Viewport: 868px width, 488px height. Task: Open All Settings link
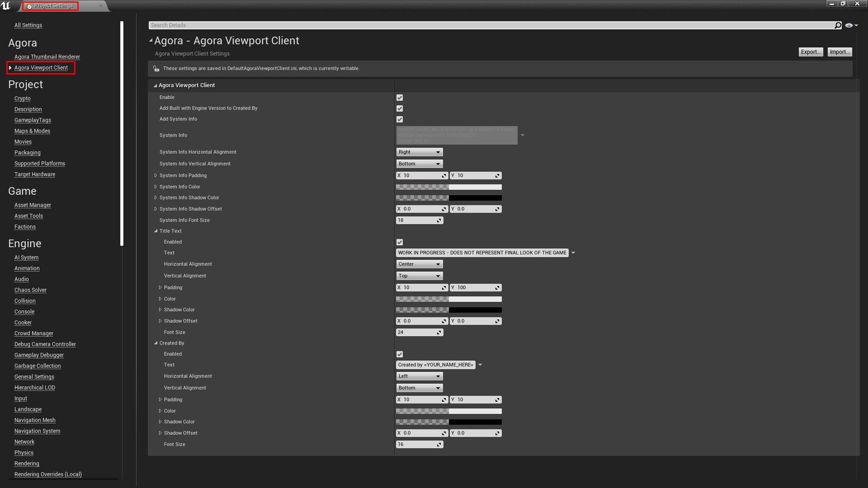(x=28, y=25)
